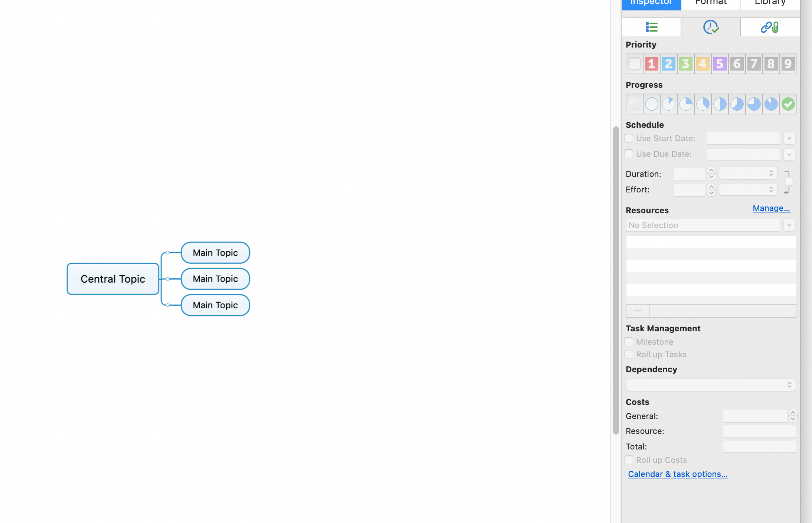Open the task info clock tab
This screenshot has width=812, height=523.
coord(711,27)
